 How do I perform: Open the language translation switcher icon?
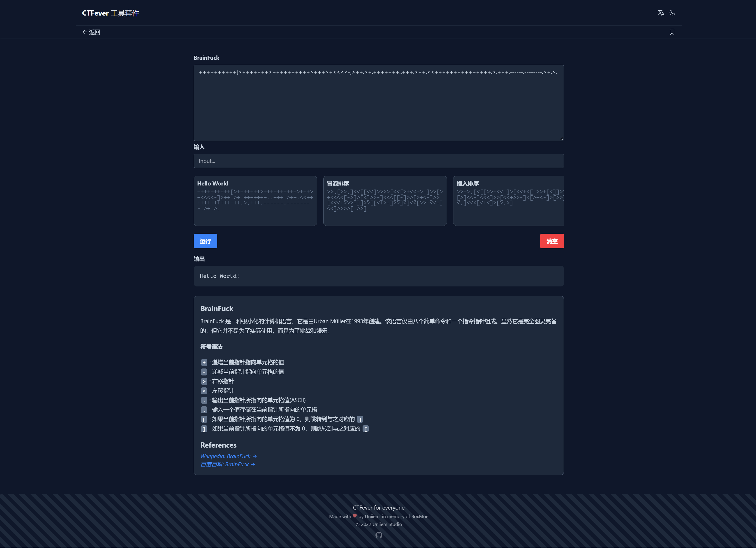point(661,13)
